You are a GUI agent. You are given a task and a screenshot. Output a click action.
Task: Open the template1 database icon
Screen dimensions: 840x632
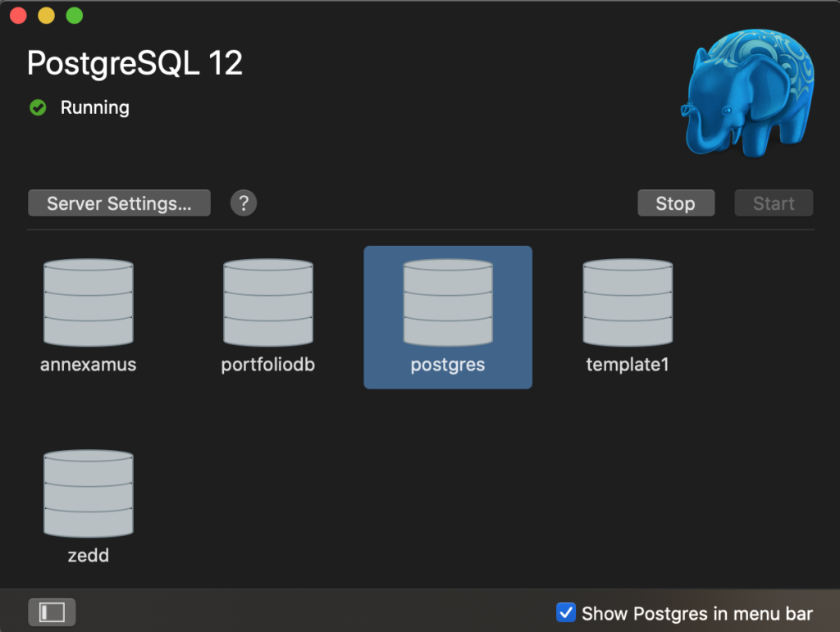[x=628, y=302]
